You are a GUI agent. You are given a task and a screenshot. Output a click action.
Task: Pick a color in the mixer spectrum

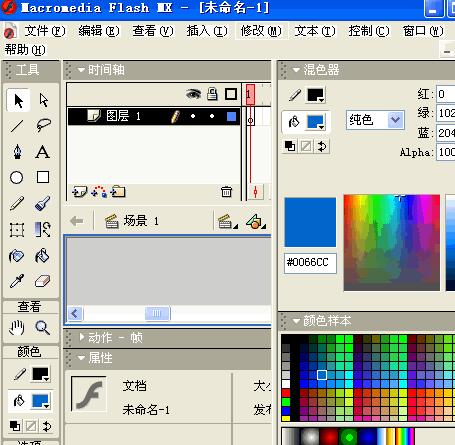(x=392, y=243)
